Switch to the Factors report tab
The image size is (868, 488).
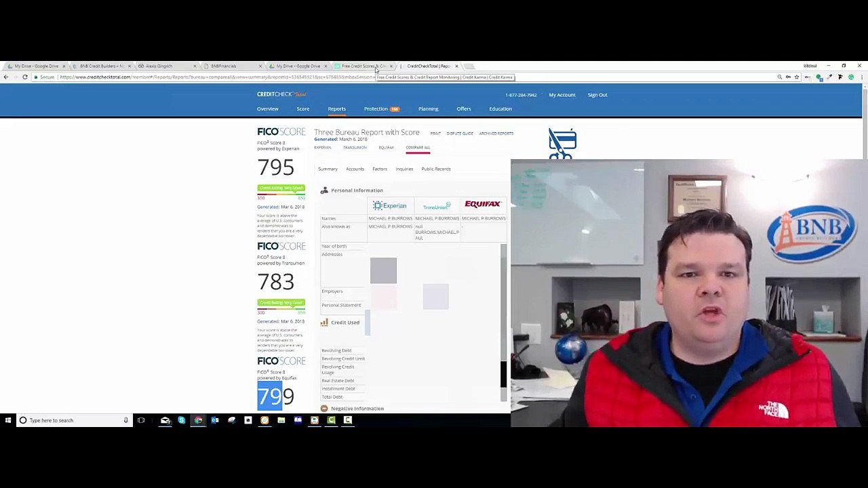click(x=380, y=169)
